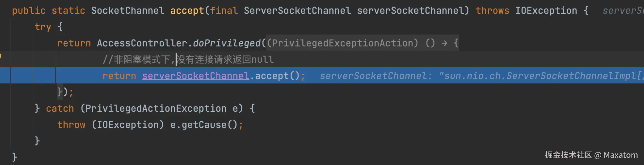Viewport: 644px width, 165px height.
Task: Click the catch keyword
Action: [60, 109]
